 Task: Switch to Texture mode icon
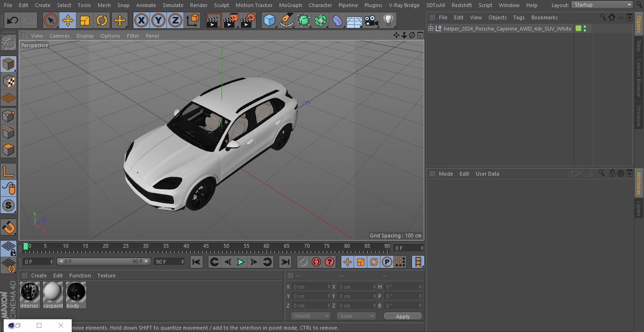(x=8, y=81)
